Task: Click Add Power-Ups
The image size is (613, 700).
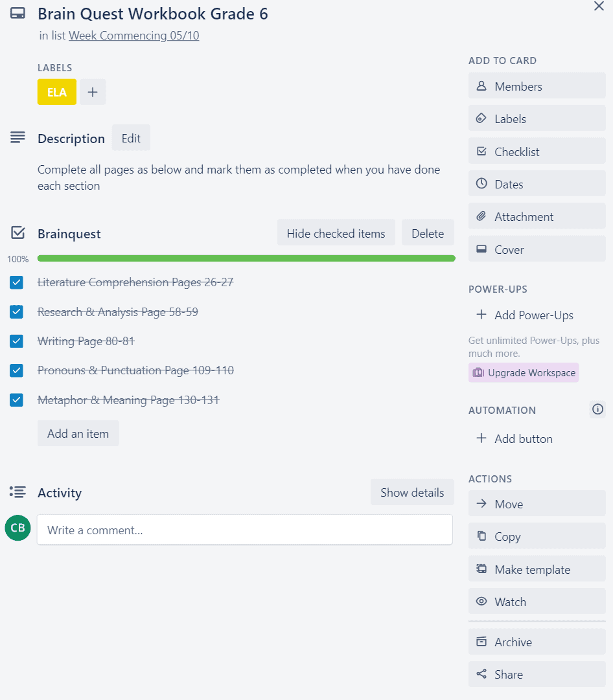Action: (537, 315)
